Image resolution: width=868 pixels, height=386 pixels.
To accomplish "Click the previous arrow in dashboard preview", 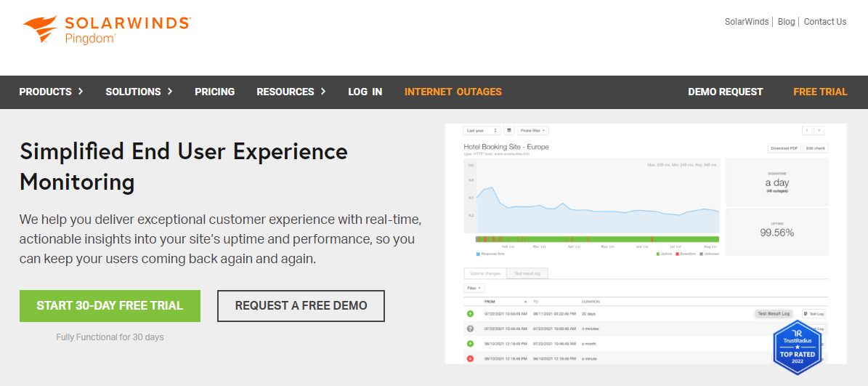I will 806,131.
